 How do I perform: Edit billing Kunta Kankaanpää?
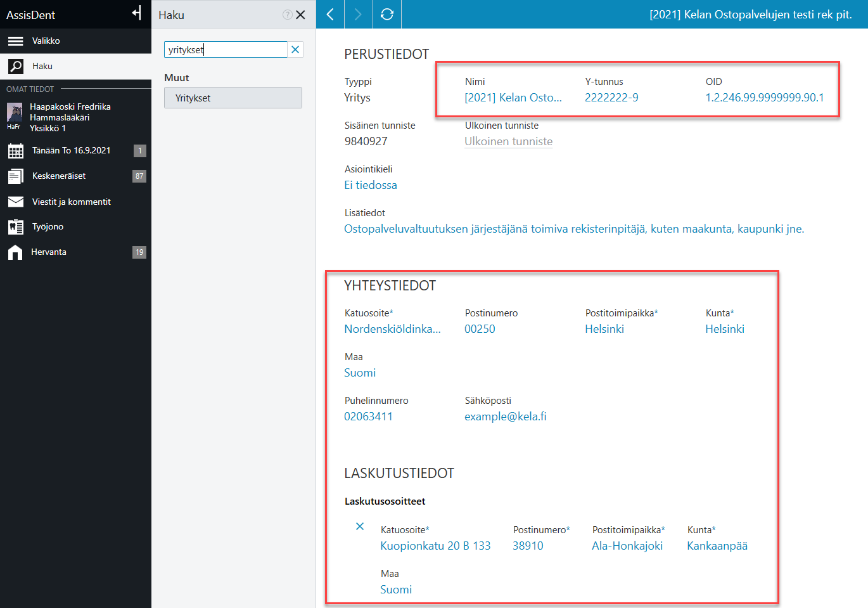click(717, 546)
